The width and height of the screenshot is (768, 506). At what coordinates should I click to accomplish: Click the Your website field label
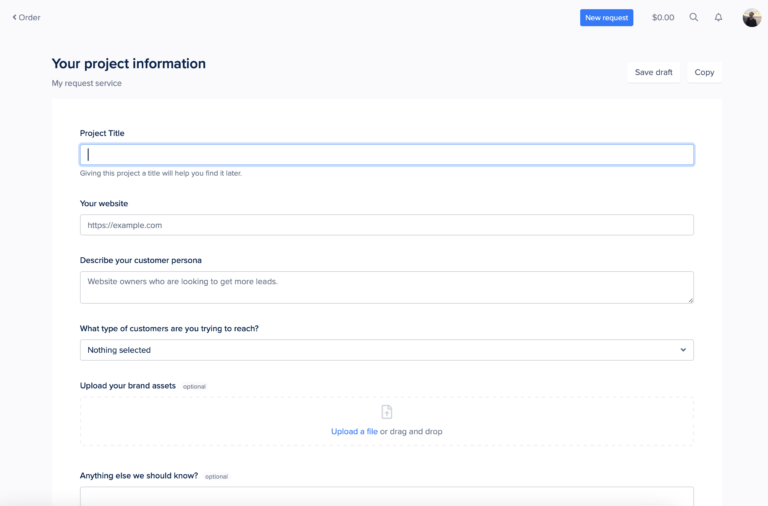104,204
